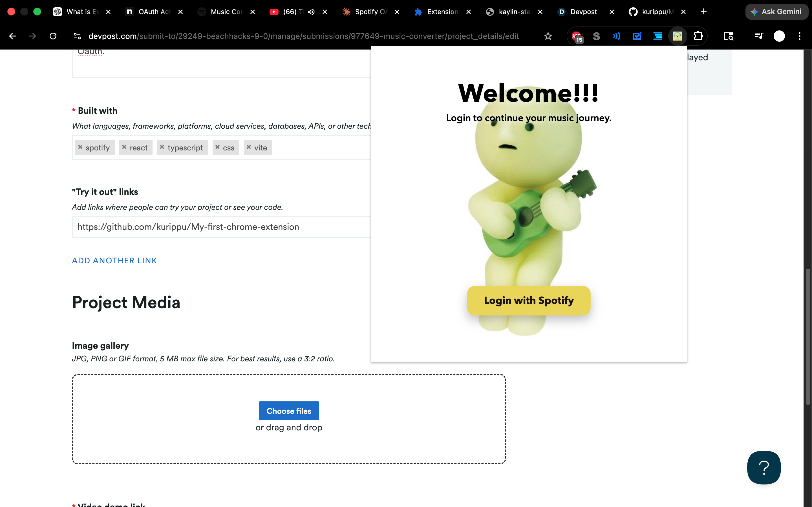The height and width of the screenshot is (507, 812).
Task: Click Login with Spotify button
Action: (528, 301)
